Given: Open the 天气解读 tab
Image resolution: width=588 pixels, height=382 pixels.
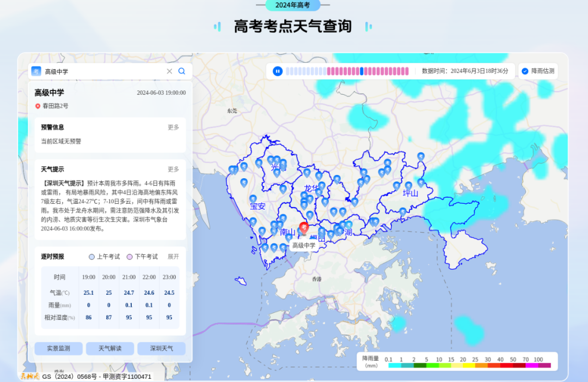Looking at the screenshot, I should coord(110,348).
